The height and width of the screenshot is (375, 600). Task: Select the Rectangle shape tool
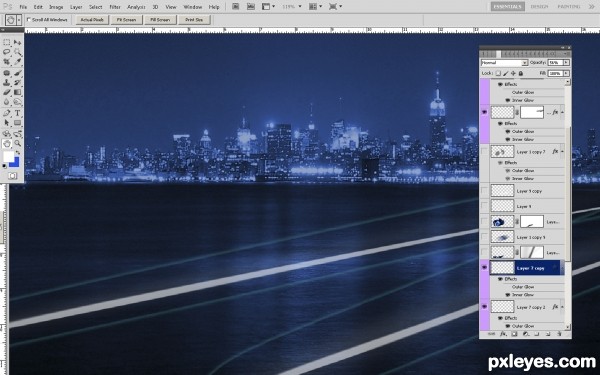coord(18,123)
